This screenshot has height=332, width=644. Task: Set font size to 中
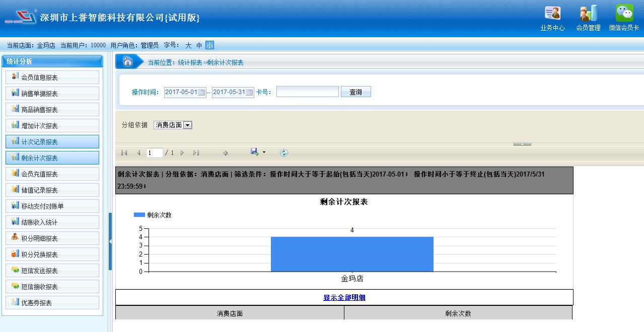[199, 45]
